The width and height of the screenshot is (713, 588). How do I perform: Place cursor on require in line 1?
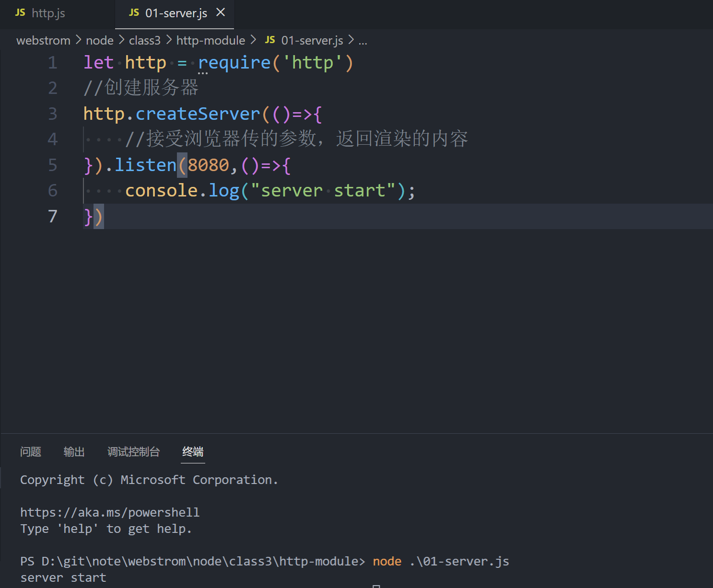point(234,63)
